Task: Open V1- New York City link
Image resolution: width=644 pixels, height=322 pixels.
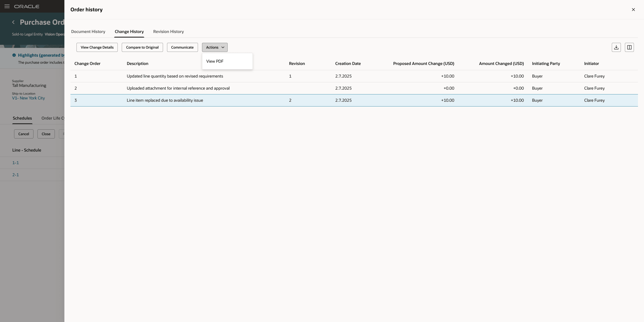Action: click(28, 98)
